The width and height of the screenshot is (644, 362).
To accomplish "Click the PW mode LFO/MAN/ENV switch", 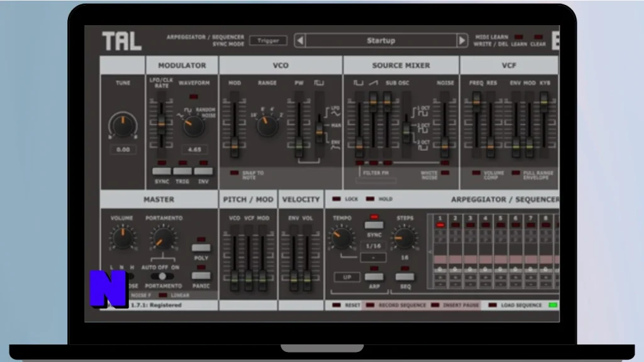I will pos(319,132).
